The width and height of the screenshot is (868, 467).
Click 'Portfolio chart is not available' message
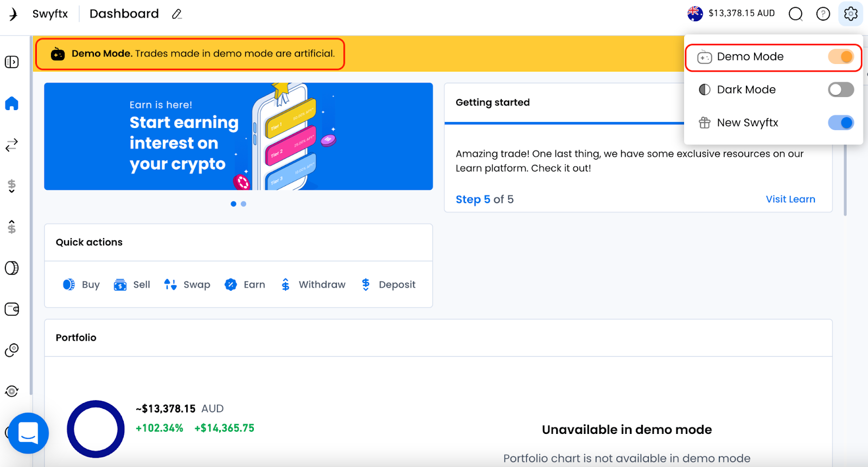click(x=627, y=458)
